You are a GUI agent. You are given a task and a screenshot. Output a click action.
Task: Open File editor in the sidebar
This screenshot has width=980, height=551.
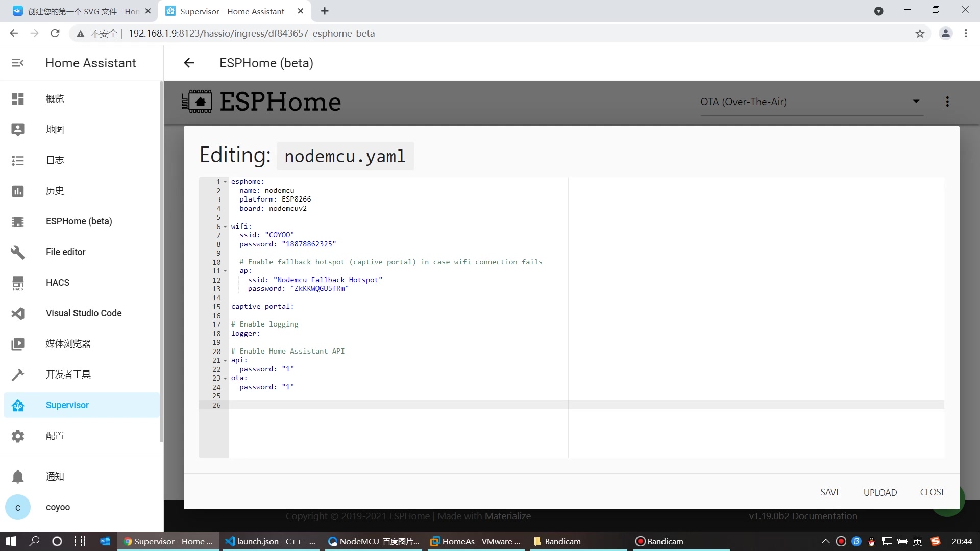tap(82, 252)
